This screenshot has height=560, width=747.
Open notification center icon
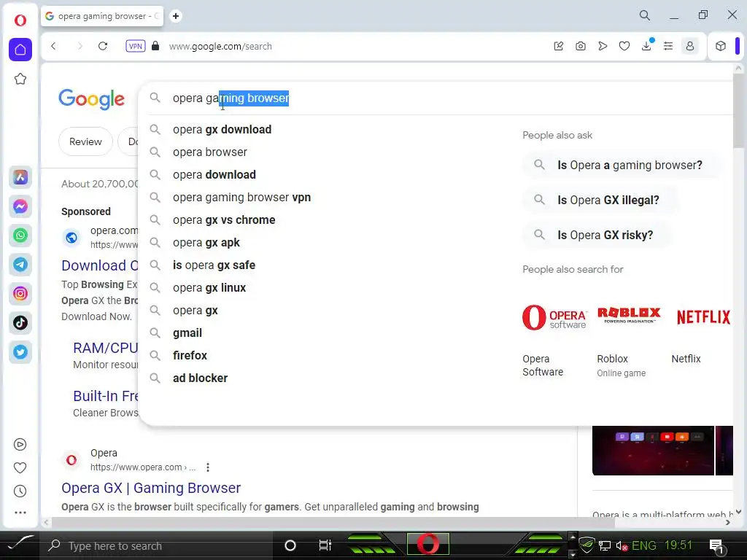[716, 545]
